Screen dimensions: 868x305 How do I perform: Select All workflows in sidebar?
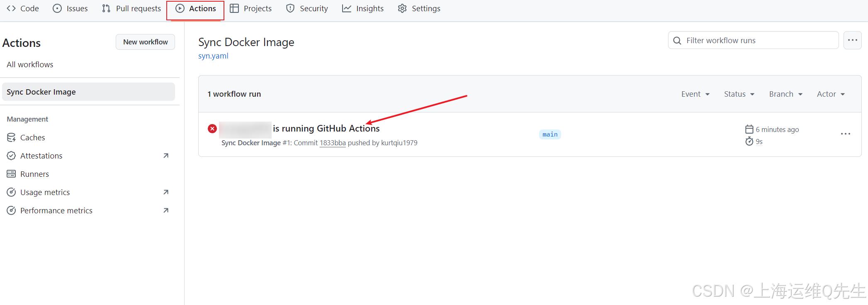coord(30,64)
